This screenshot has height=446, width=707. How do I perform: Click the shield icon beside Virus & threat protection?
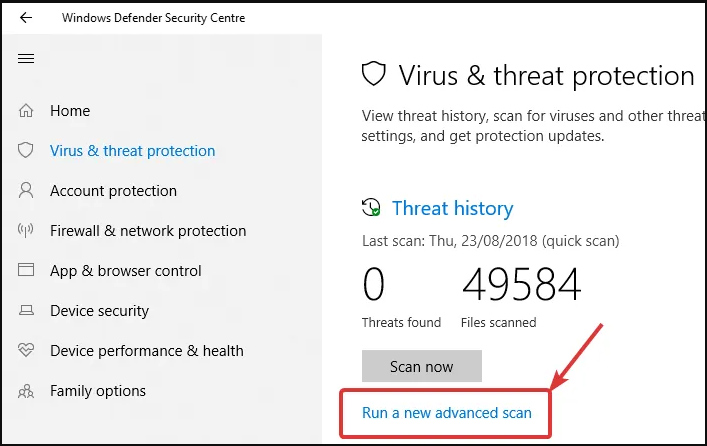26,150
